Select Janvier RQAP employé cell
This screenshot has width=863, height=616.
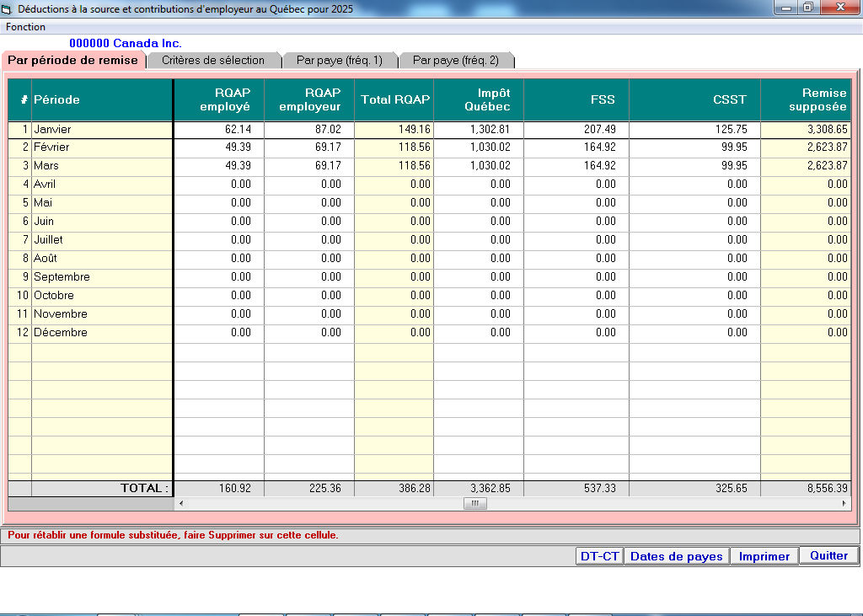219,130
